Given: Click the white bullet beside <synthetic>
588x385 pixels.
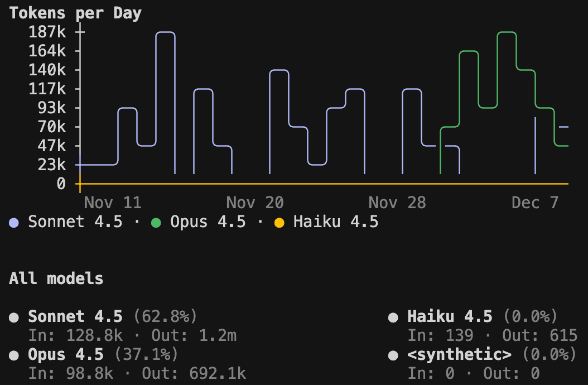Looking at the screenshot, I should [393, 355].
